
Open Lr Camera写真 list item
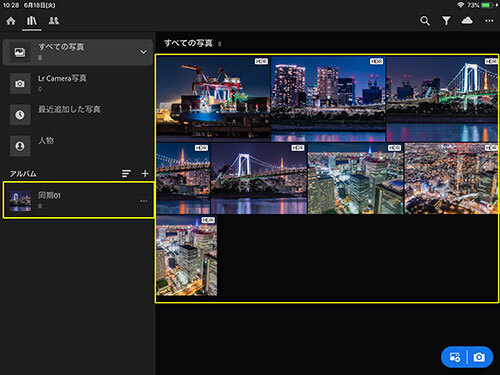click(77, 83)
